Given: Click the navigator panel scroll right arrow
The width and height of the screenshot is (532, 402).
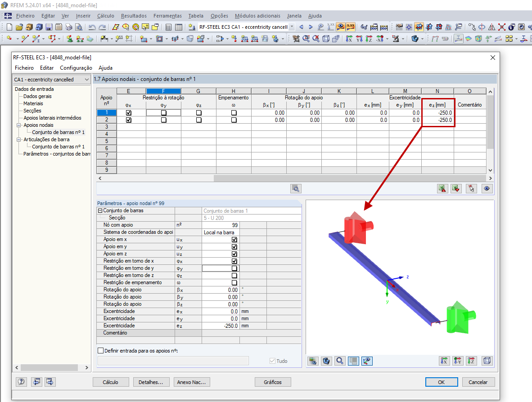Looking at the screenshot, I should coord(87,367).
